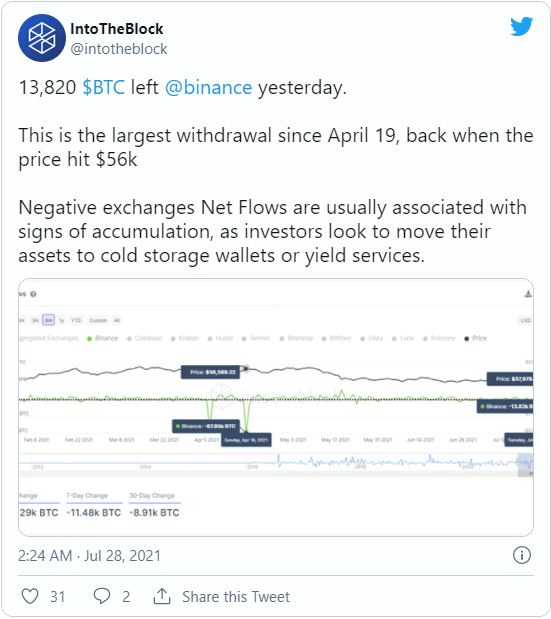The height and width of the screenshot is (619, 551).
Task: Toggle Price series in chart legend
Action: pyautogui.click(x=476, y=338)
